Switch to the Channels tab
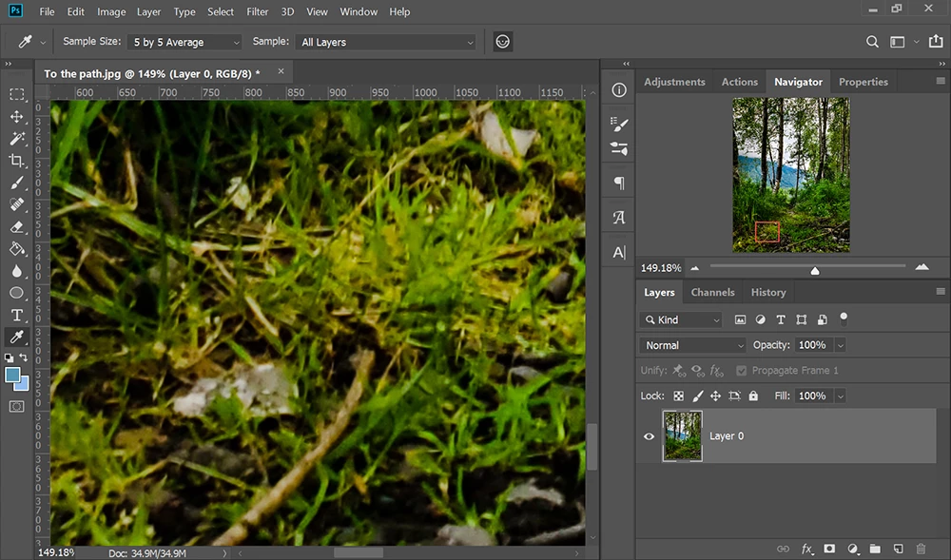This screenshot has height=560, width=951. click(x=712, y=292)
